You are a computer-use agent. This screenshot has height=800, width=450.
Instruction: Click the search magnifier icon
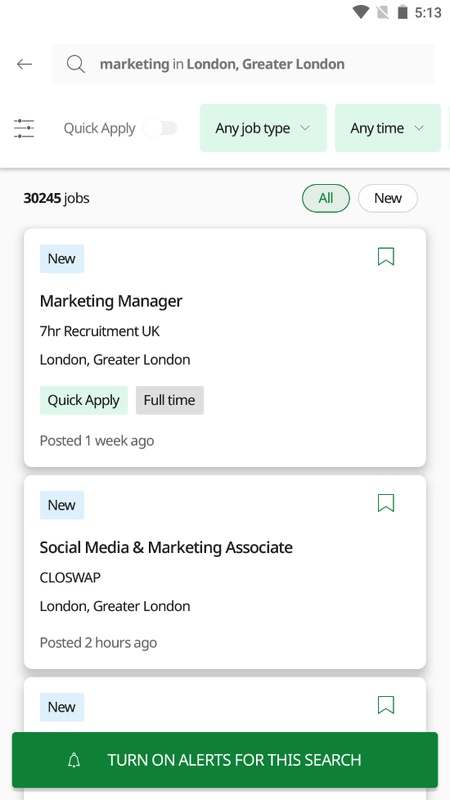76,64
